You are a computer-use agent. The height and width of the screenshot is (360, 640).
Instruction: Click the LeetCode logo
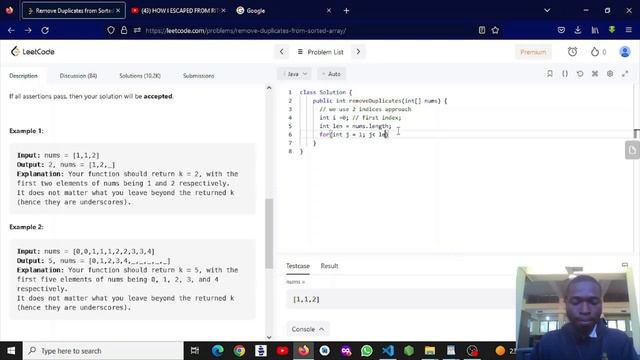(33, 51)
